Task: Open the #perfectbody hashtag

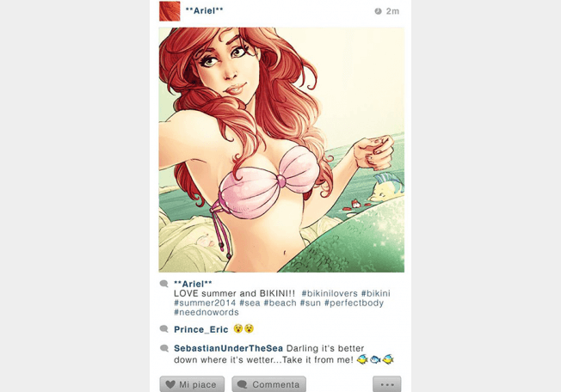Action: point(354,303)
